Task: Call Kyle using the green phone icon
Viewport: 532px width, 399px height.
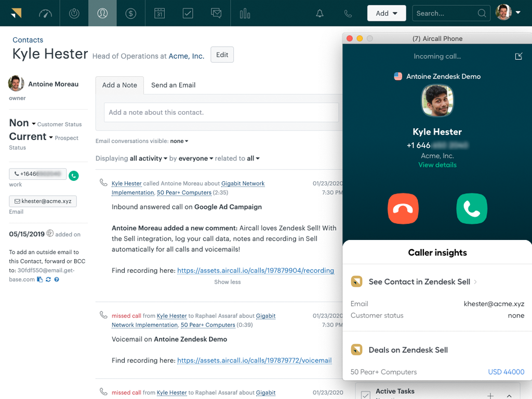Action: 73,176
